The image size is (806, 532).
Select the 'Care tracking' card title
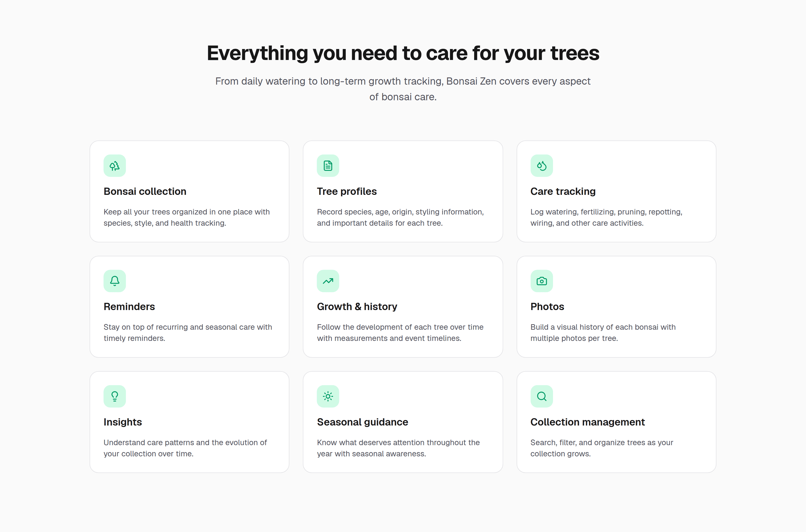coord(563,191)
